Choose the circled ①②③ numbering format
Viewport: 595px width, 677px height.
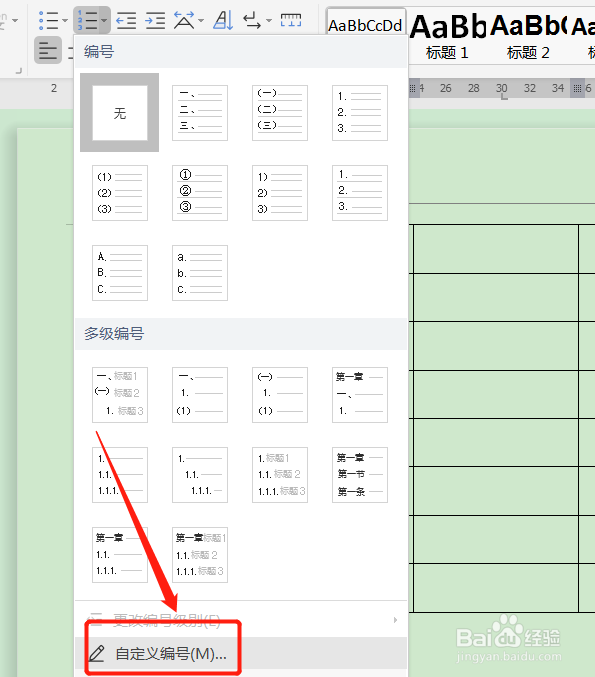click(x=200, y=193)
